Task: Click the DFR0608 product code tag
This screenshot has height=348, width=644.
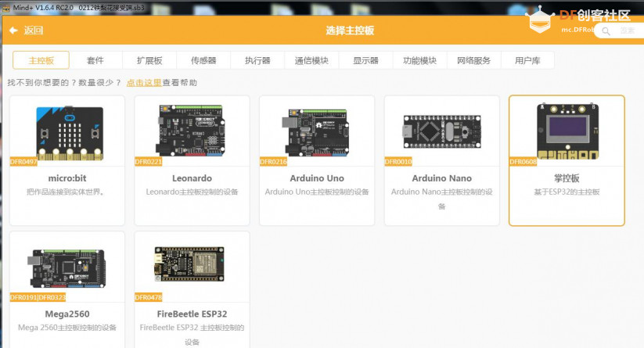Action: (x=523, y=162)
